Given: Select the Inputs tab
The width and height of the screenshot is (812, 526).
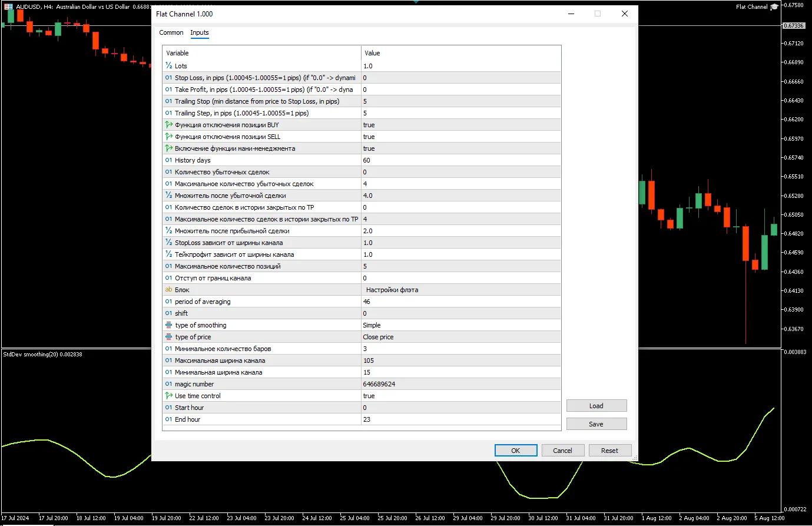Looking at the screenshot, I should coord(200,32).
